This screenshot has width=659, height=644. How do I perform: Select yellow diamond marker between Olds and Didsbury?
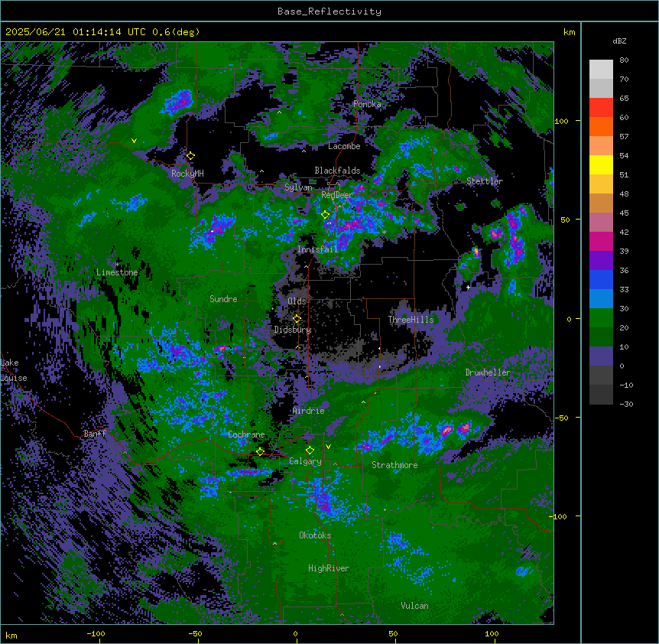[297, 318]
